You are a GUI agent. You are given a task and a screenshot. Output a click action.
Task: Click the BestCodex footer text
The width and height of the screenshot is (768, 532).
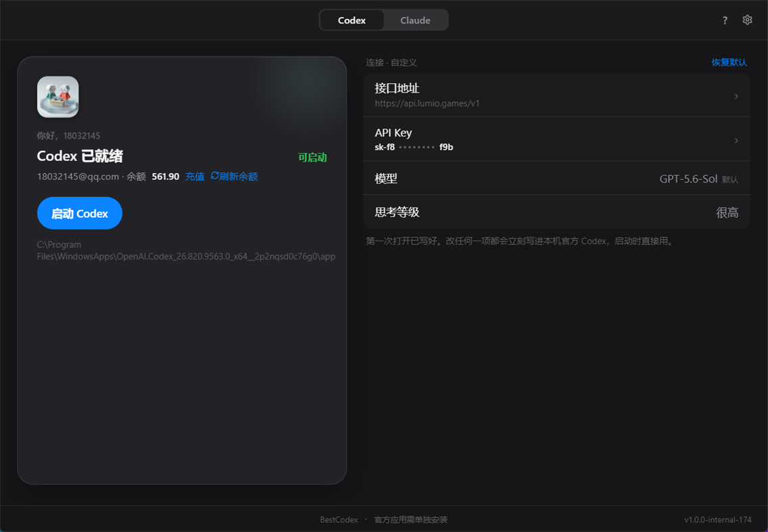[339, 519]
